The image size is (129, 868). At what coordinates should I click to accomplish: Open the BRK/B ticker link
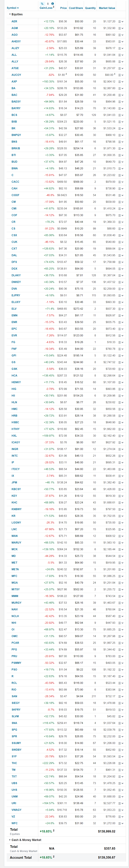[x=15, y=148]
